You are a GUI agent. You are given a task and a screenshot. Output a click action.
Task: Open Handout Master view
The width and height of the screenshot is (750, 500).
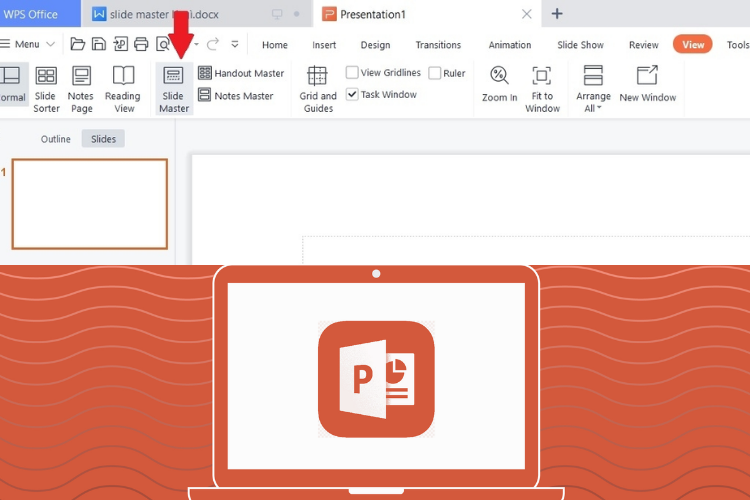coord(241,73)
